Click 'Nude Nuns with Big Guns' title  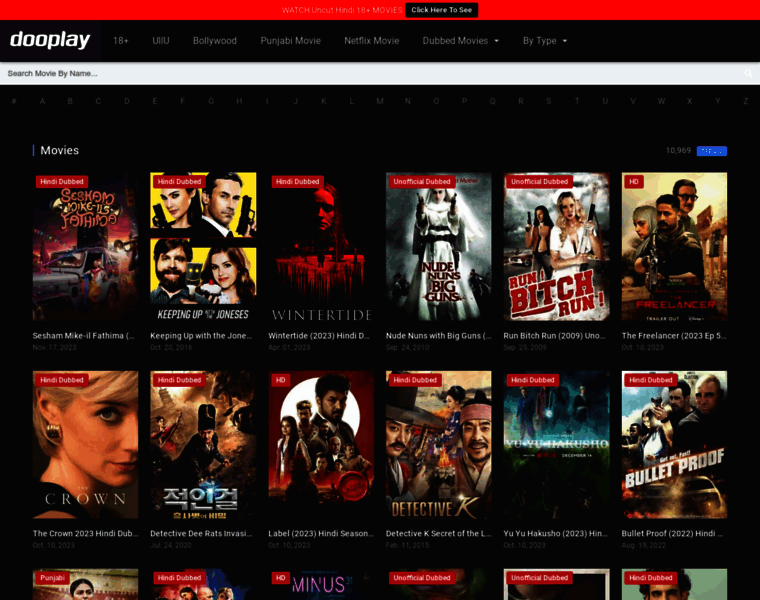[x=439, y=335]
